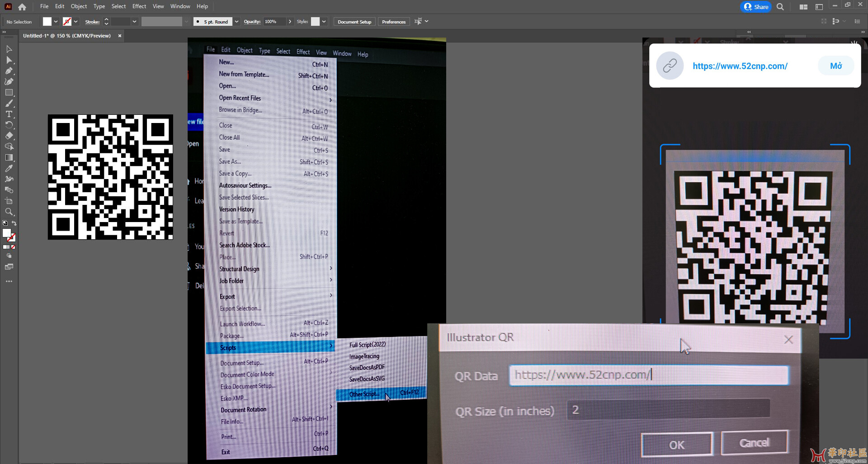The width and height of the screenshot is (868, 464).
Task: Click the graphic Style swatch
Action: click(316, 22)
